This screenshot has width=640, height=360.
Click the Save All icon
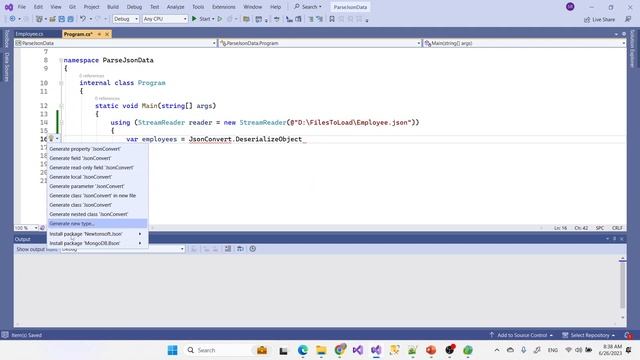[x=70, y=19]
